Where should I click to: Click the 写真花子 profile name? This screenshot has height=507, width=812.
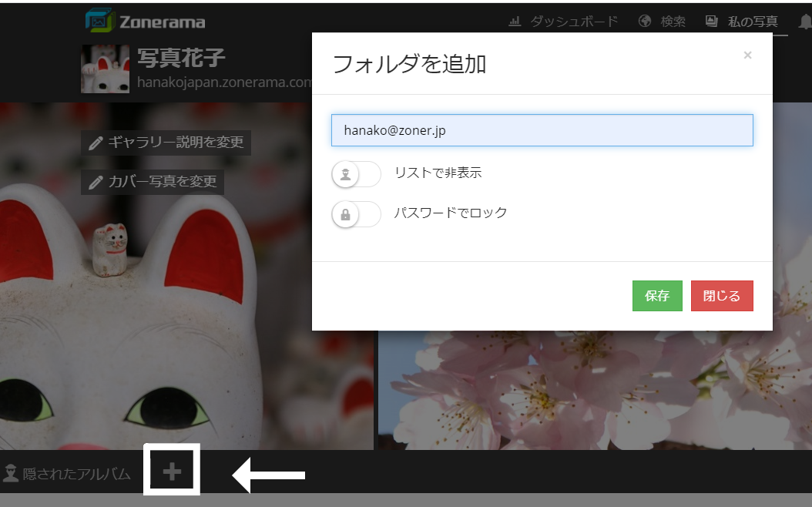click(x=181, y=58)
